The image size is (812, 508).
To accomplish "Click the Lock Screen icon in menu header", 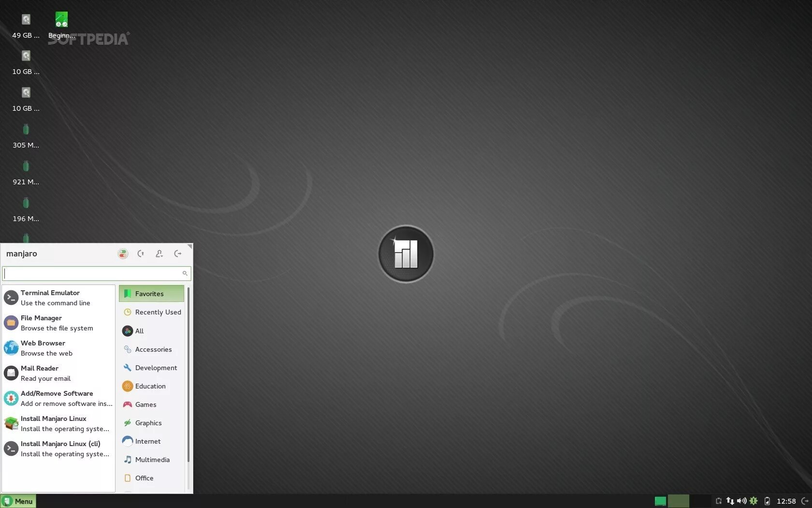I will pos(141,254).
